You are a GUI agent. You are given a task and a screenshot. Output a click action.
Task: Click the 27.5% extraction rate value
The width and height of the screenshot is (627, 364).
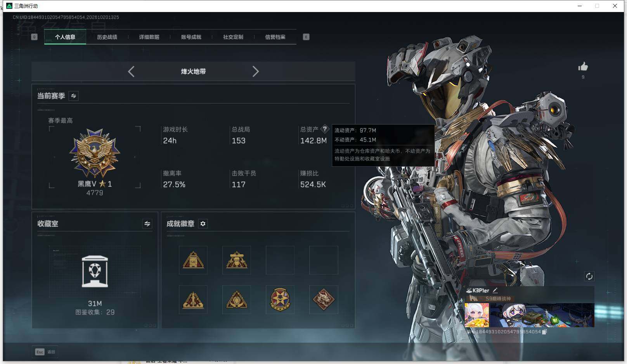click(174, 185)
